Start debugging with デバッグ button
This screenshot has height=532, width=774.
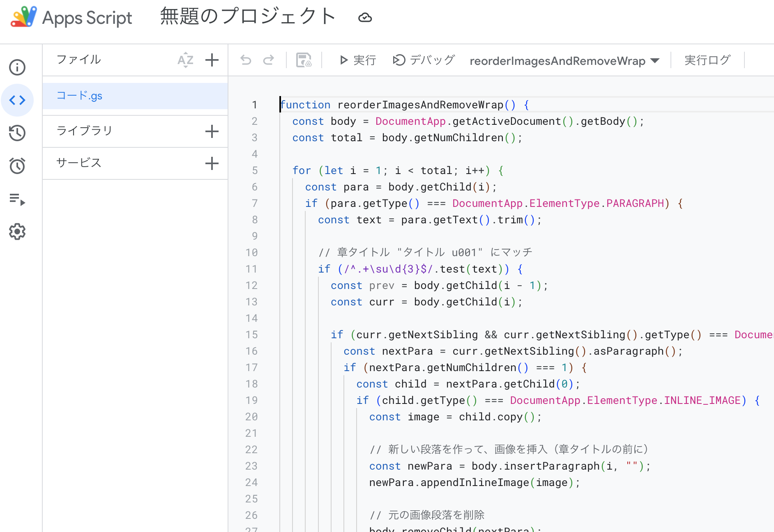424,60
